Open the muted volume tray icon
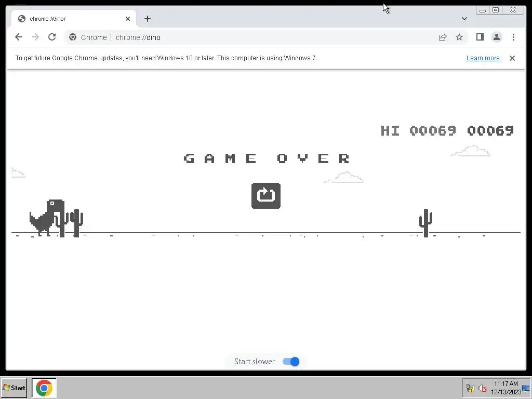The image size is (532, 399). coord(482,388)
